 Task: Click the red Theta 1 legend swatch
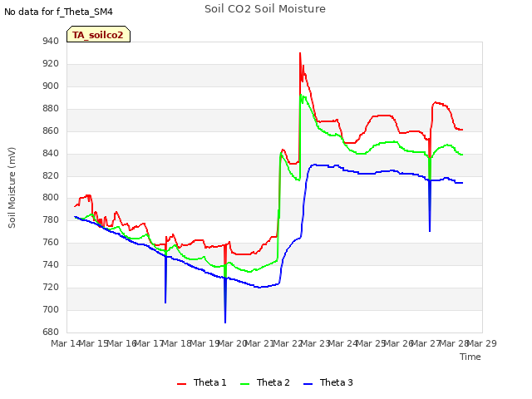181,384
